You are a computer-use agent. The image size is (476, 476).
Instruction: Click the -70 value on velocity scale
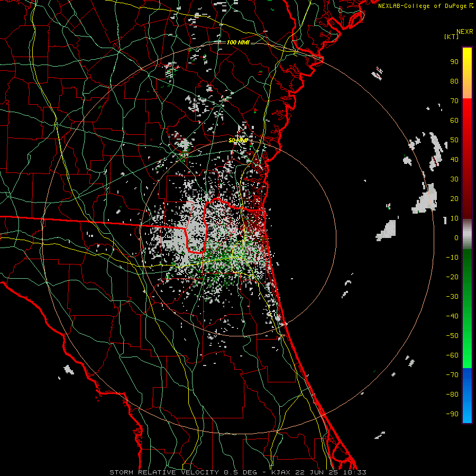[x=452, y=375]
